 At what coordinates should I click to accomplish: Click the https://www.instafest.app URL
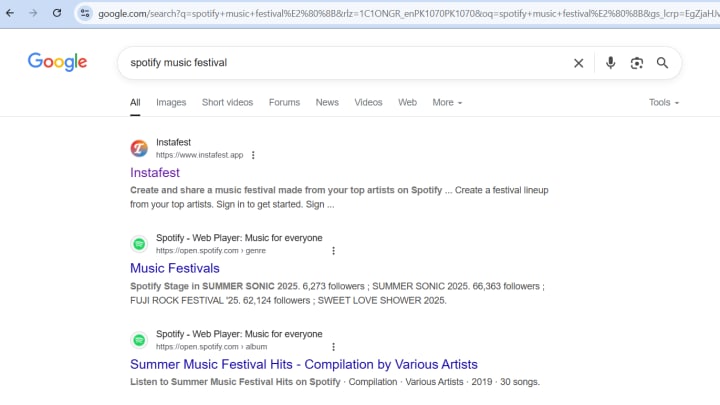click(199, 155)
